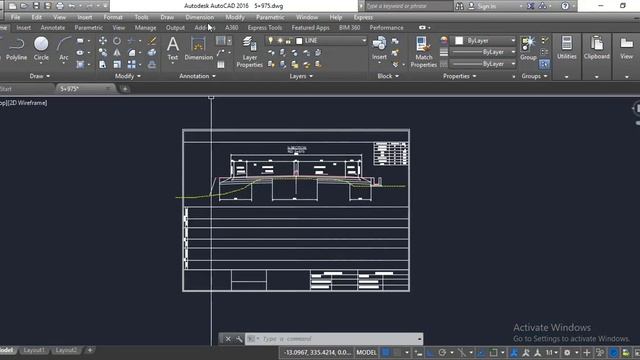The image size is (640, 360).
Task: Click the white layer color swatch beside LINE
Action: [299, 41]
